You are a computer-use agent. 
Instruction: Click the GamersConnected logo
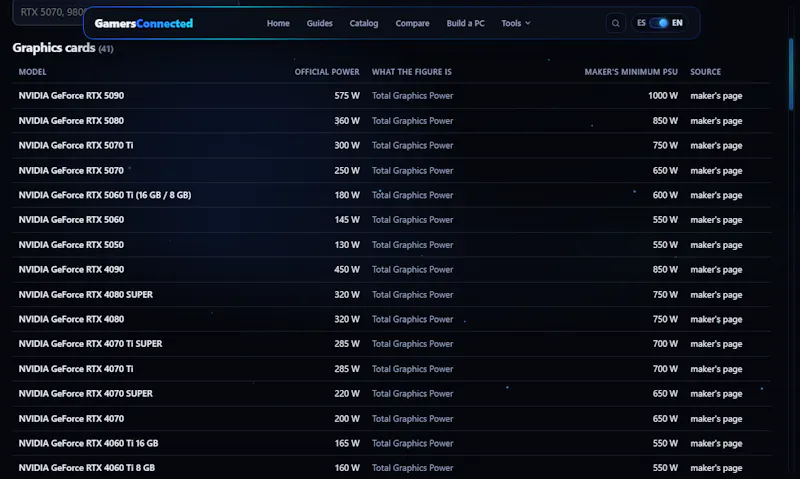[x=144, y=23]
